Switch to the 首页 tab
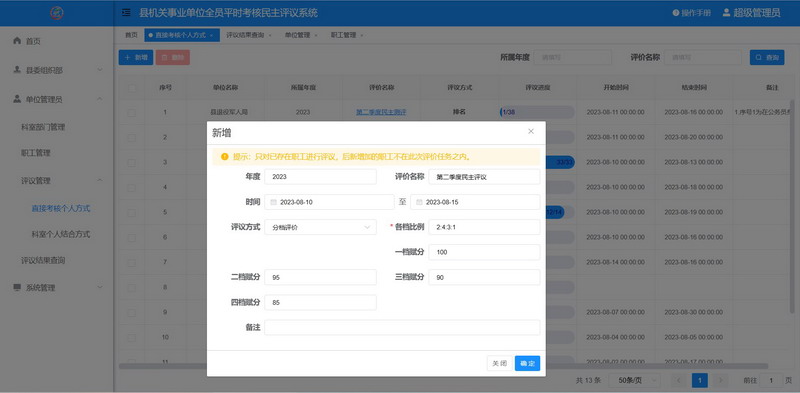Viewport: 800px width, 393px height. 132,35
